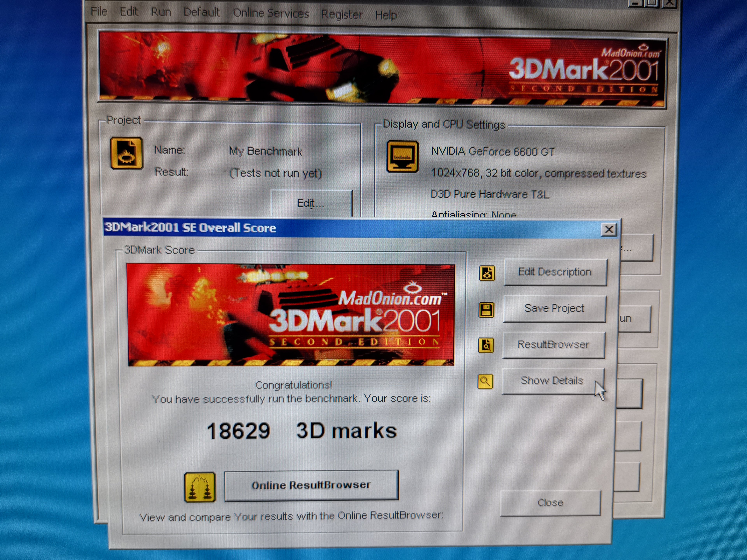Screen dimensions: 747x560
Task: Click the 3DMark2001 score banner image
Action: click(x=291, y=315)
